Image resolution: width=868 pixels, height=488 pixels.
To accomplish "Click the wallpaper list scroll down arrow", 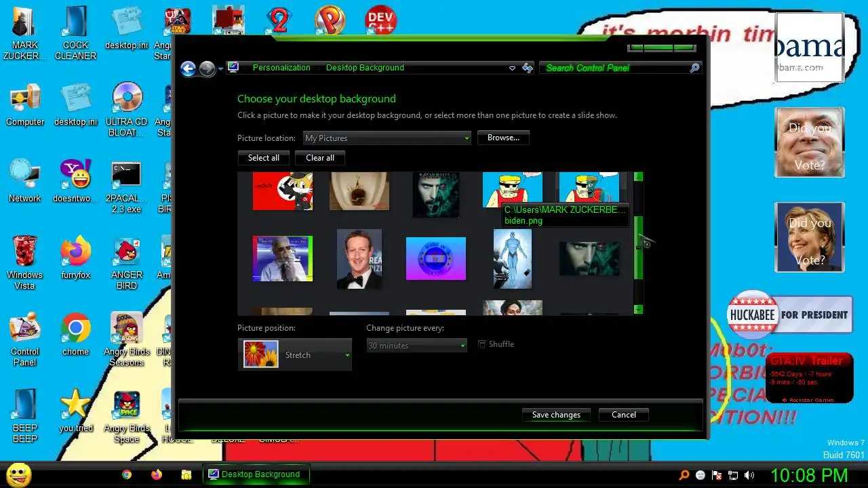I will (638, 310).
